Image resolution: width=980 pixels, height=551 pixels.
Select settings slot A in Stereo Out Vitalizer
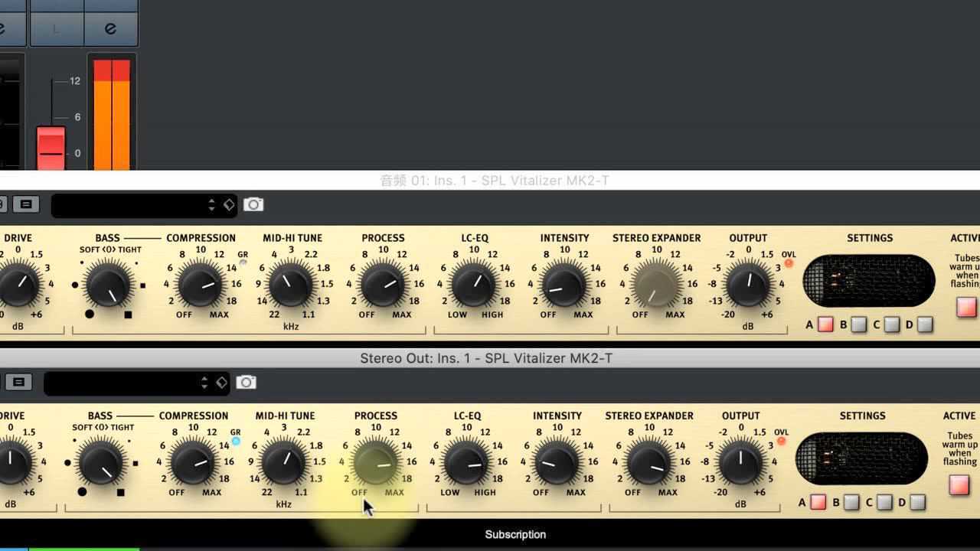point(818,502)
